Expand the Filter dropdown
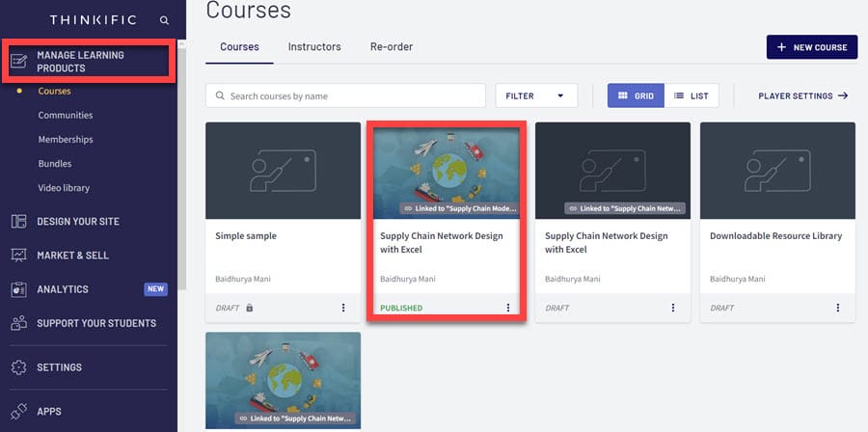The height and width of the screenshot is (432, 868). click(x=535, y=96)
